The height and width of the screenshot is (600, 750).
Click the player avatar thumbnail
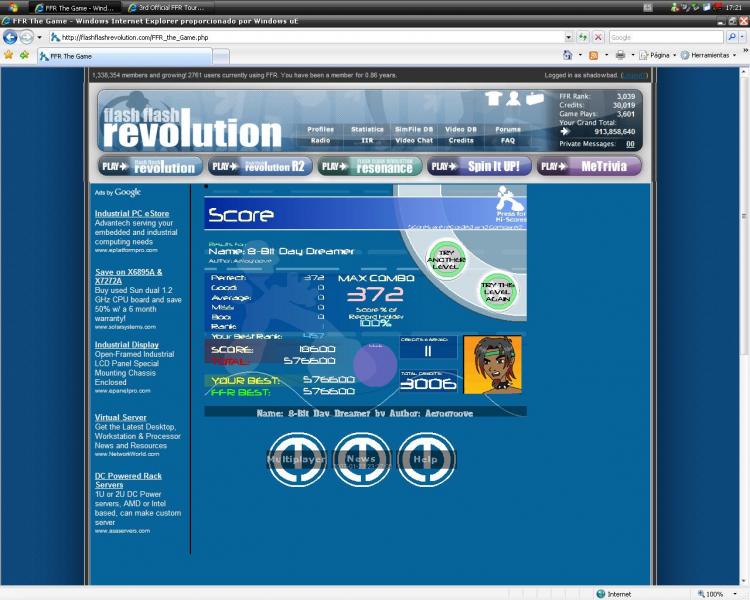[x=492, y=365]
